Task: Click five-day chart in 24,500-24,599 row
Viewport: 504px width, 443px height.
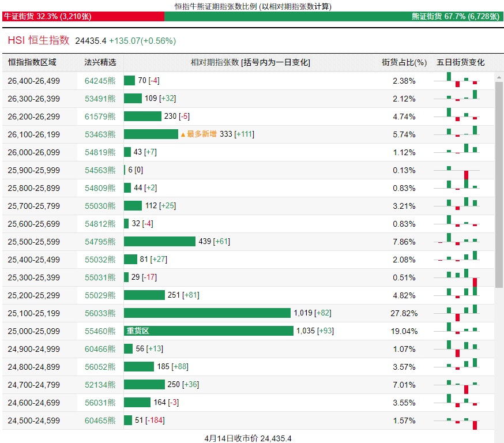Action: [x=462, y=421]
